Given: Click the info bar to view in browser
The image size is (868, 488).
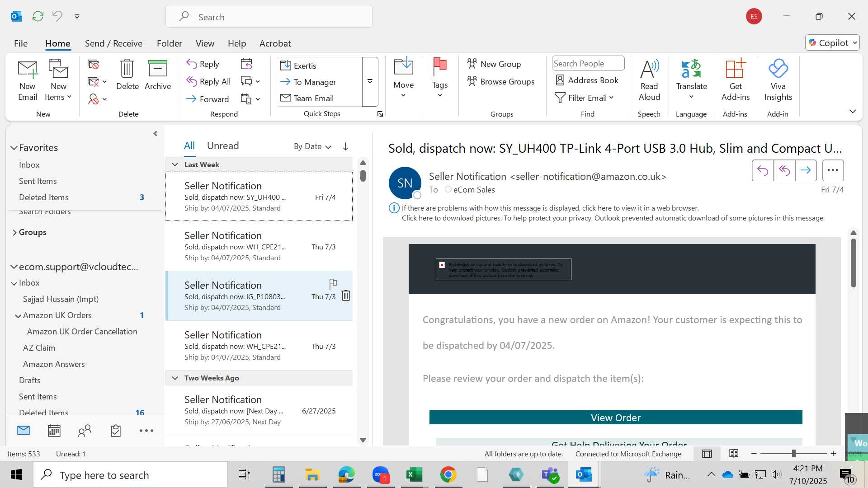Looking at the screenshot, I should click(550, 208).
